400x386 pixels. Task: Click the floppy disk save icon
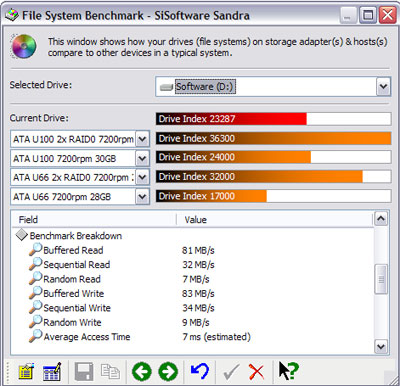[x=84, y=372]
